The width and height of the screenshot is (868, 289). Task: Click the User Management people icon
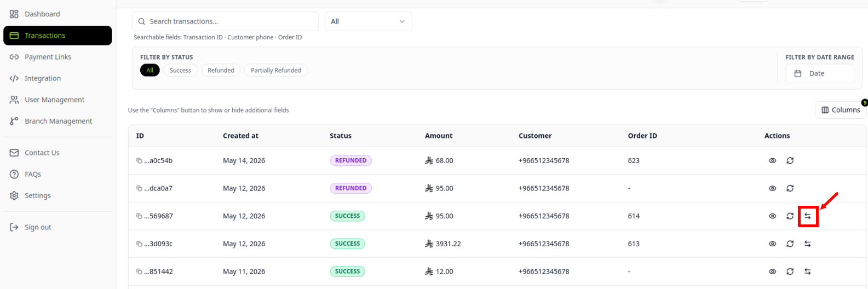click(x=14, y=100)
